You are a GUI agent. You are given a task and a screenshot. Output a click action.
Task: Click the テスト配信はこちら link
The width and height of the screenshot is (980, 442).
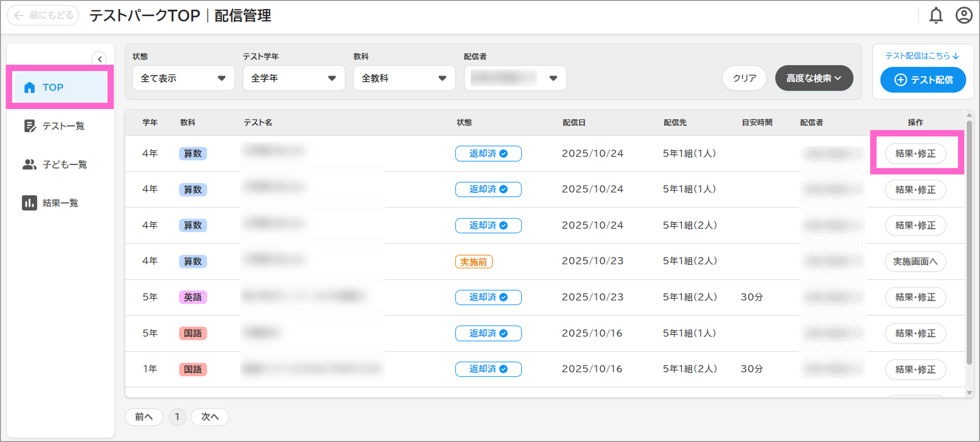point(922,56)
